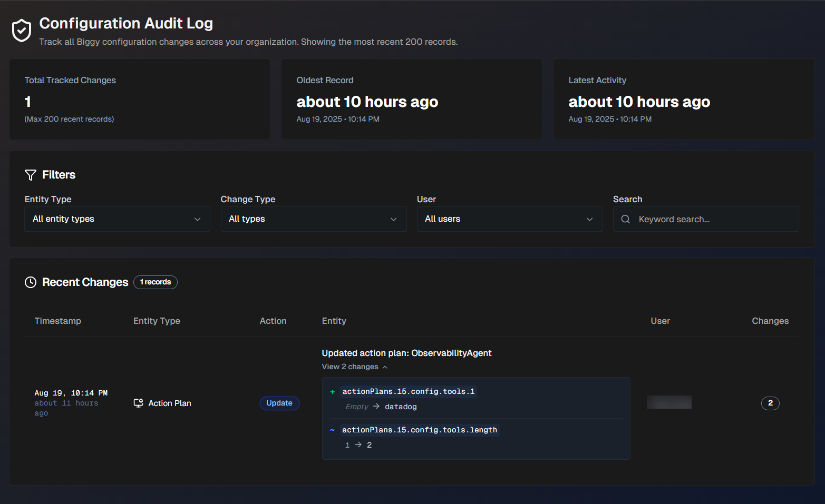Viewport: 825px width, 504px height.
Task: Click the tilde modified-change icon
Action: pos(333,430)
